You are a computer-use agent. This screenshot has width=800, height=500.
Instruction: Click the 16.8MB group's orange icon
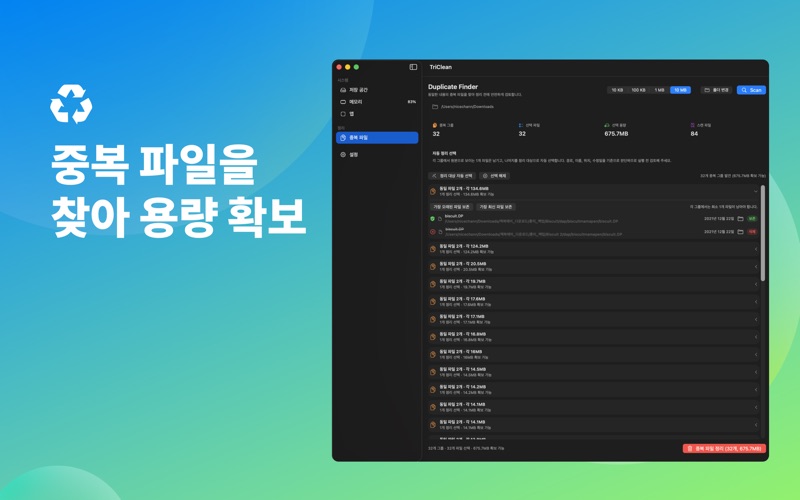(x=433, y=337)
